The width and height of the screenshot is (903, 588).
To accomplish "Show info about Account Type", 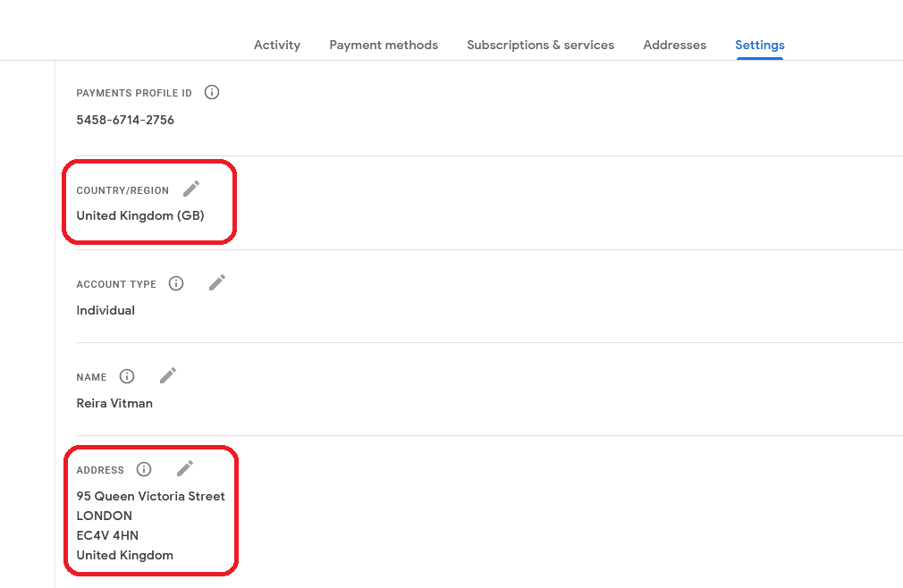I will tap(176, 283).
